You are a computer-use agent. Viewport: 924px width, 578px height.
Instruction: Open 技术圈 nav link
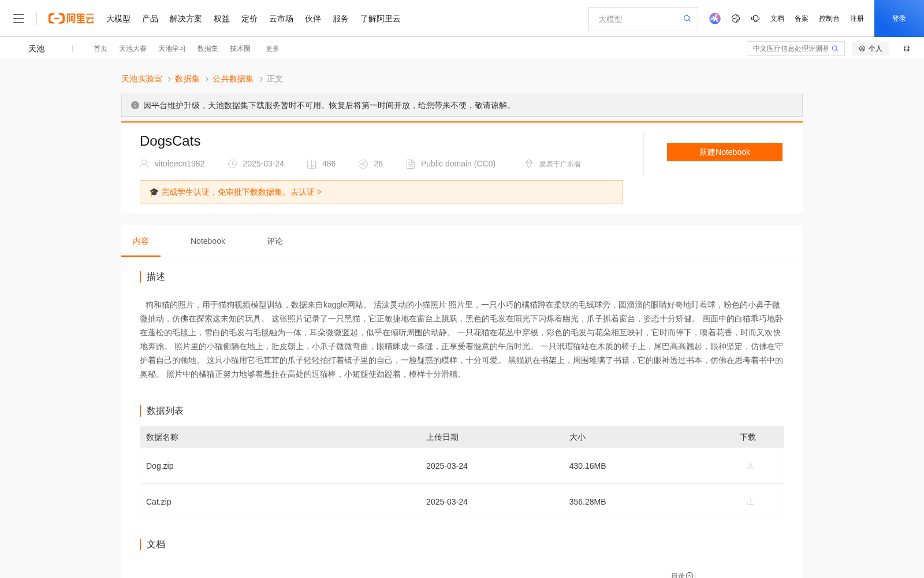[240, 49]
